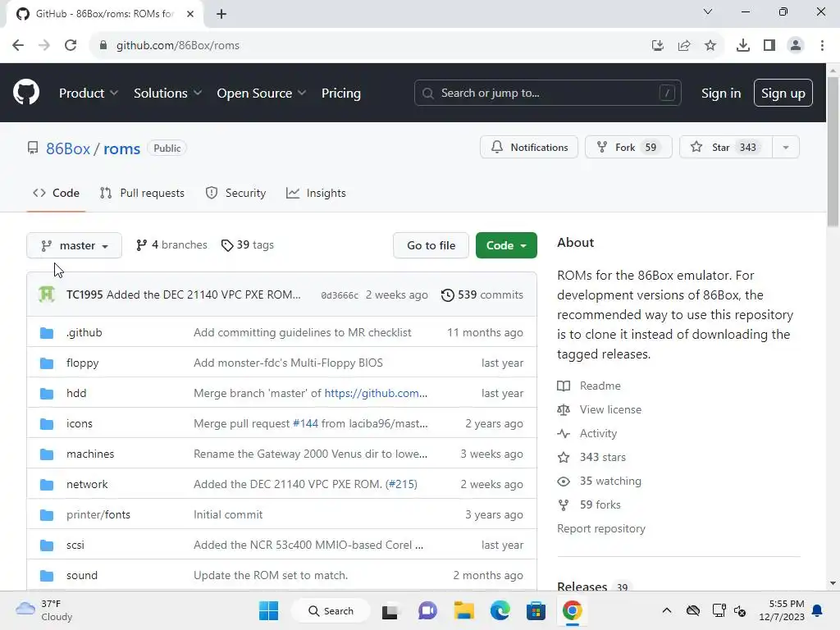Open the roms repository name link
The image size is (840, 630).
[x=121, y=148]
